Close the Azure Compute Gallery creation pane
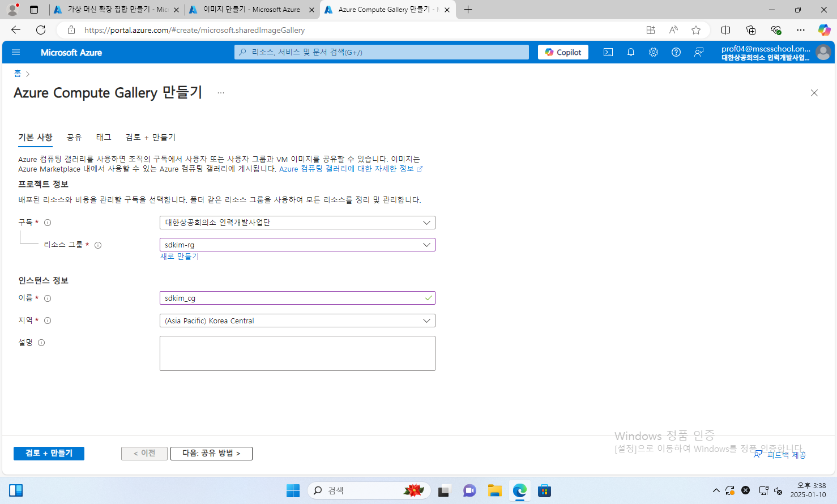The image size is (837, 504). click(814, 93)
